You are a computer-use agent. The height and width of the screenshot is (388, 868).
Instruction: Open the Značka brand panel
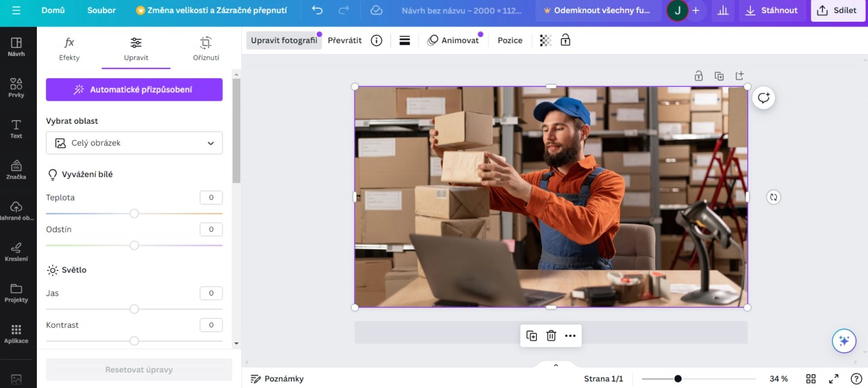(x=16, y=169)
